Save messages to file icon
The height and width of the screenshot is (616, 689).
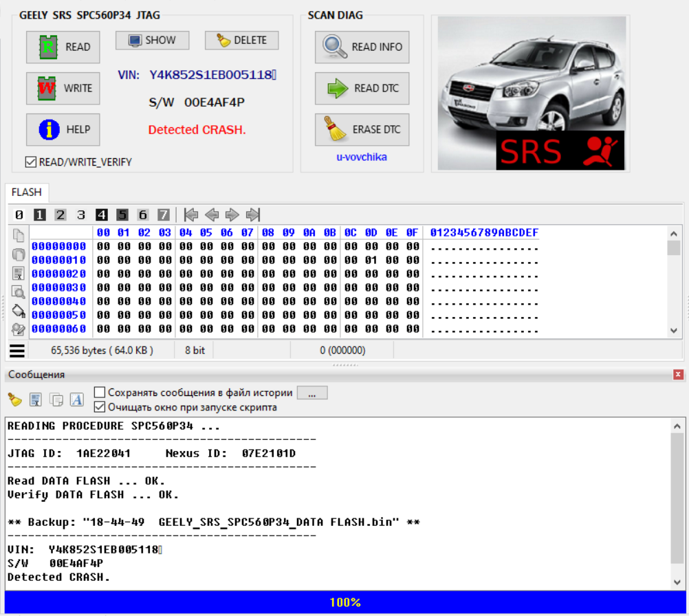pos(36,400)
